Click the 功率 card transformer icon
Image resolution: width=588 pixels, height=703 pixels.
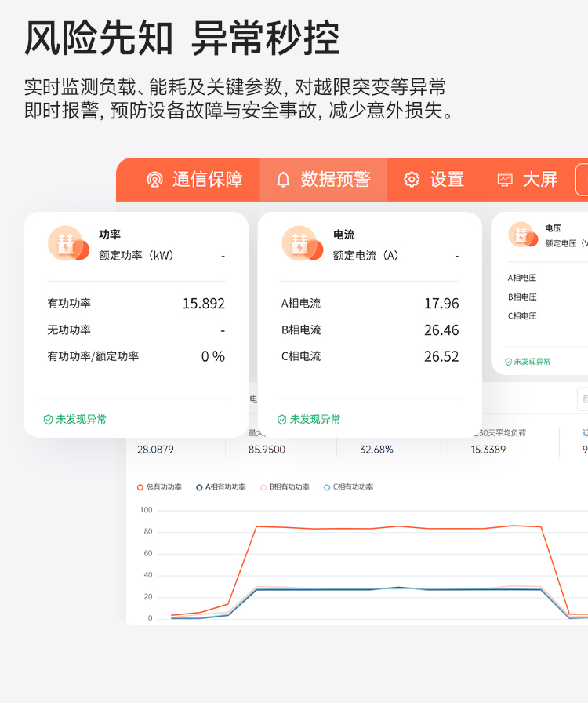[x=64, y=243]
